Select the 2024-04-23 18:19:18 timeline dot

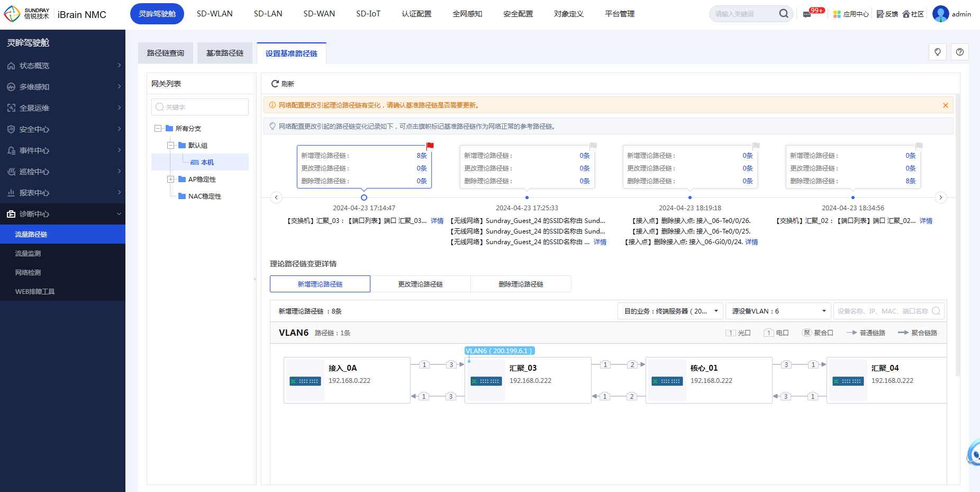click(690, 198)
